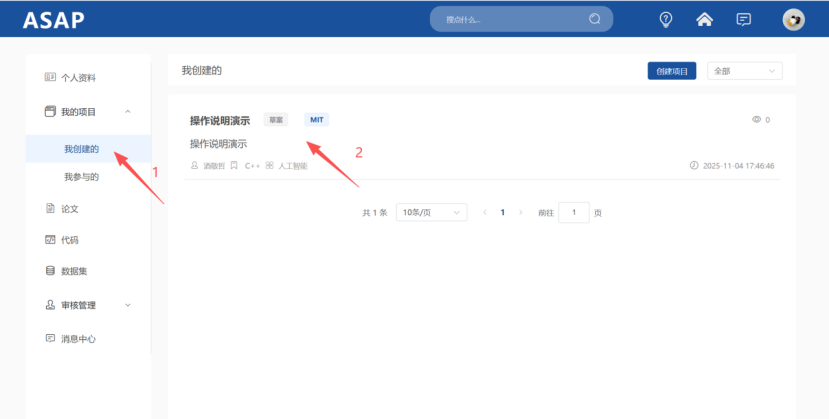Click the user avatar in top right
The width and height of the screenshot is (829, 419).
[793, 19]
